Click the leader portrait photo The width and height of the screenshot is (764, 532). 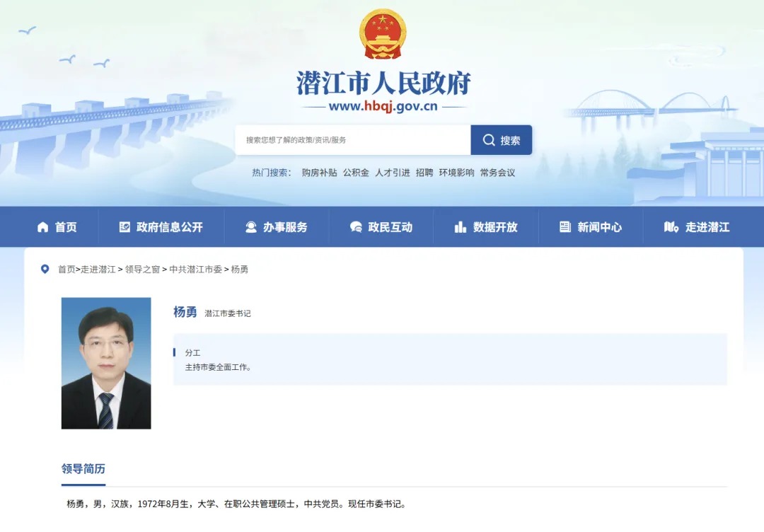click(106, 364)
